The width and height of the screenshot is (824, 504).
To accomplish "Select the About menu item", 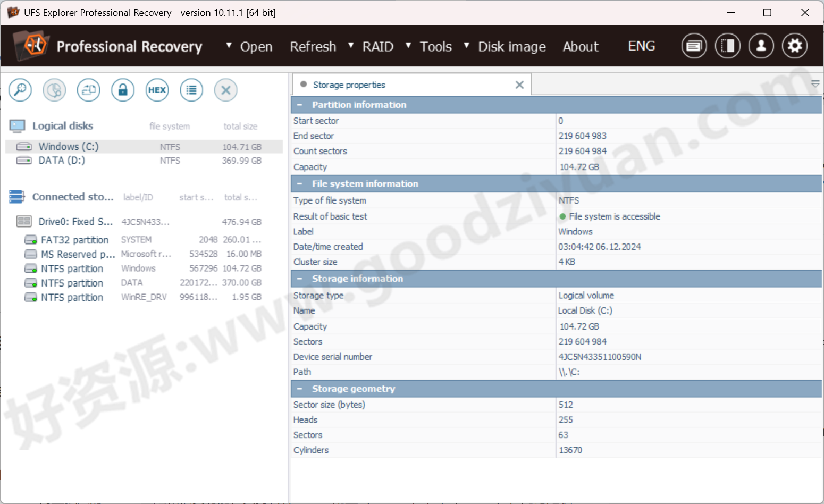I will (x=581, y=47).
